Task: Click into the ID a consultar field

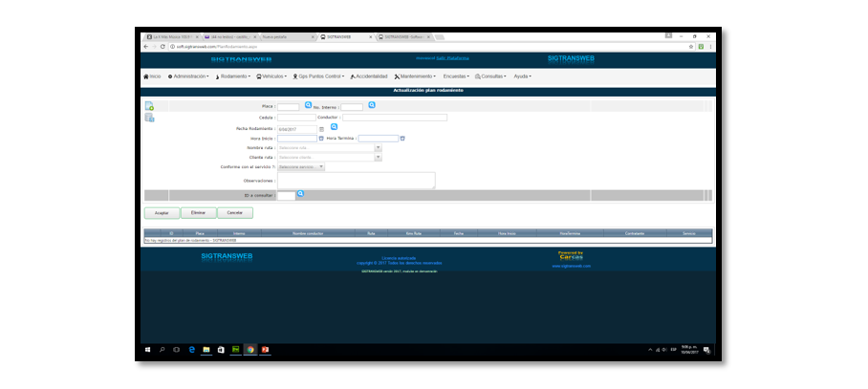Action: tap(286, 196)
